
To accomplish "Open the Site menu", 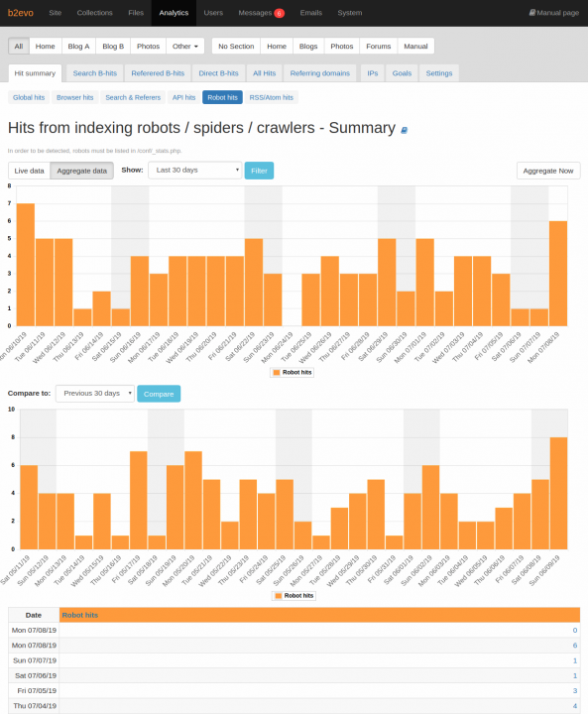I will tap(56, 13).
